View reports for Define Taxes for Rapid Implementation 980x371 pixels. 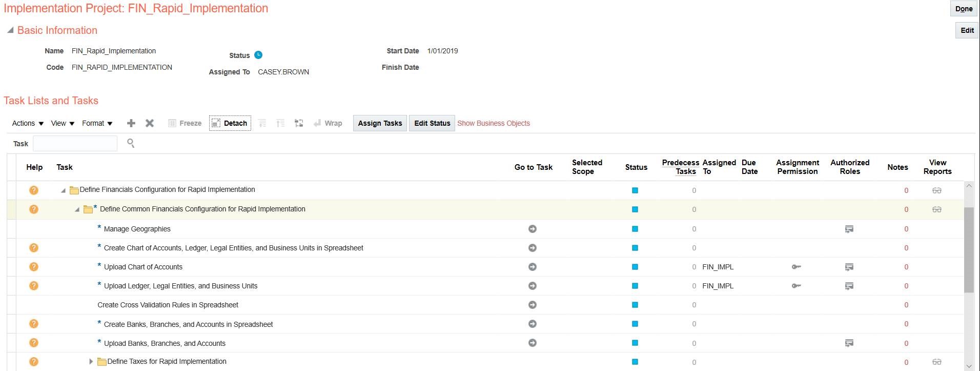click(936, 362)
